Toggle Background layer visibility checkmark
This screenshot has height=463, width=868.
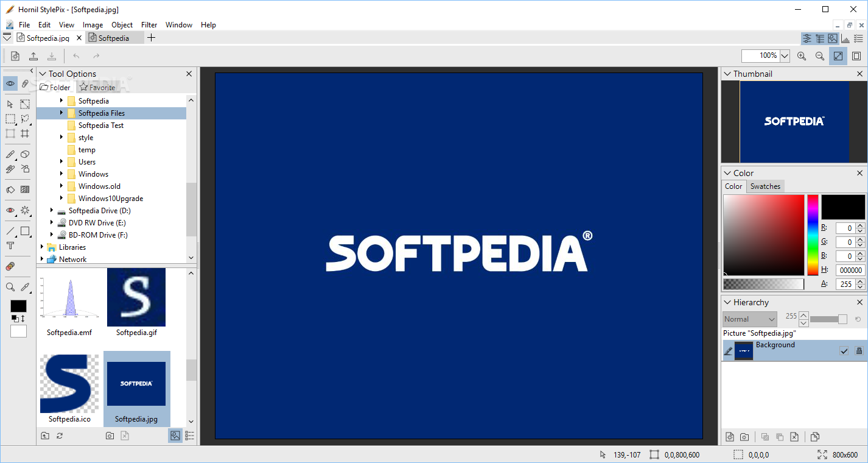point(844,351)
